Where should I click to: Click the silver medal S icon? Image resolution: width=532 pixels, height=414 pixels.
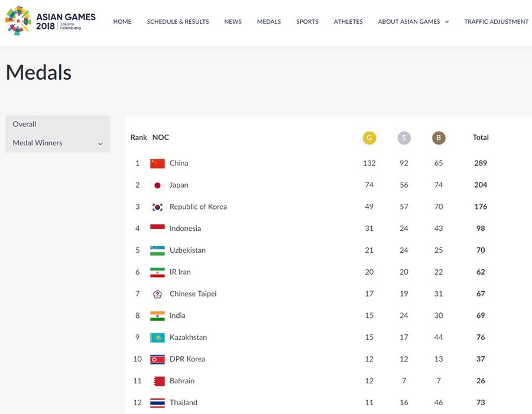pyautogui.click(x=404, y=138)
